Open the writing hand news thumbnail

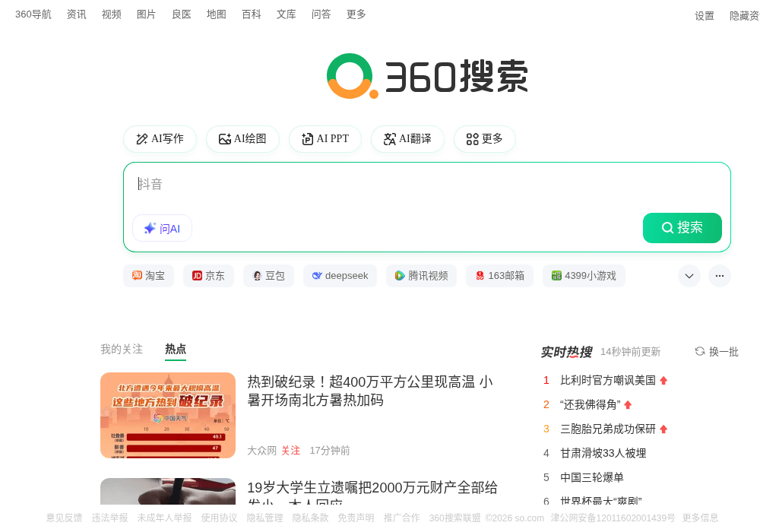point(168,492)
